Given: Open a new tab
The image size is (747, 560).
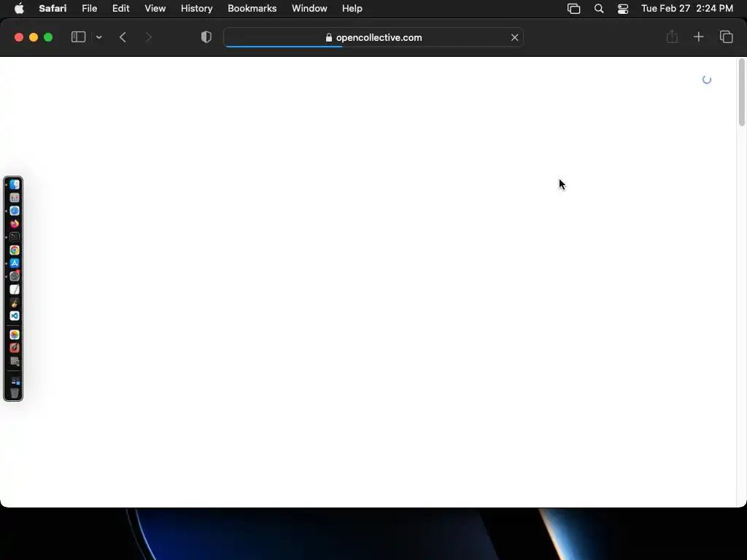Looking at the screenshot, I should click(x=698, y=36).
